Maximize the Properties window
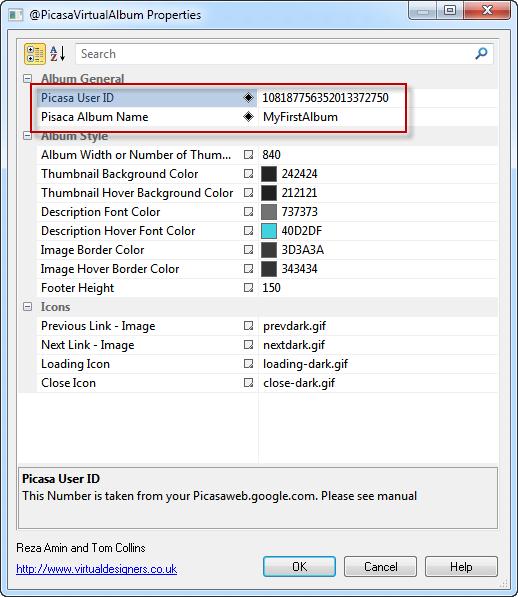The image size is (518, 597). [449, 10]
